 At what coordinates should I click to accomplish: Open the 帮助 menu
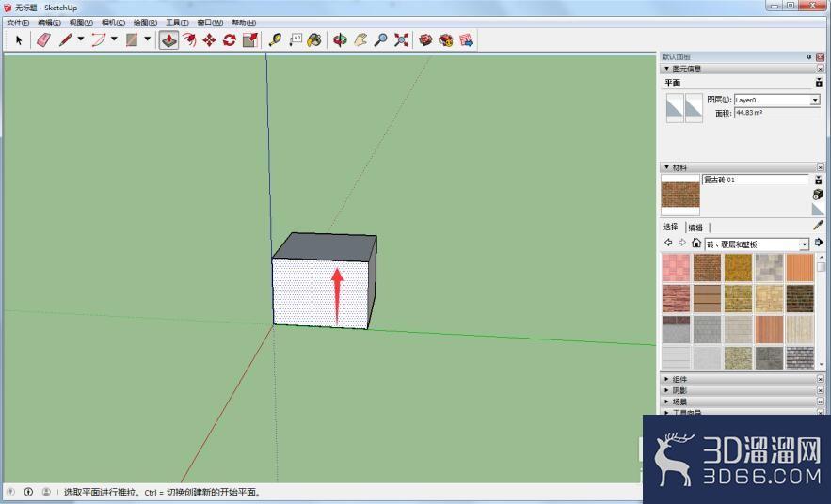coord(244,23)
